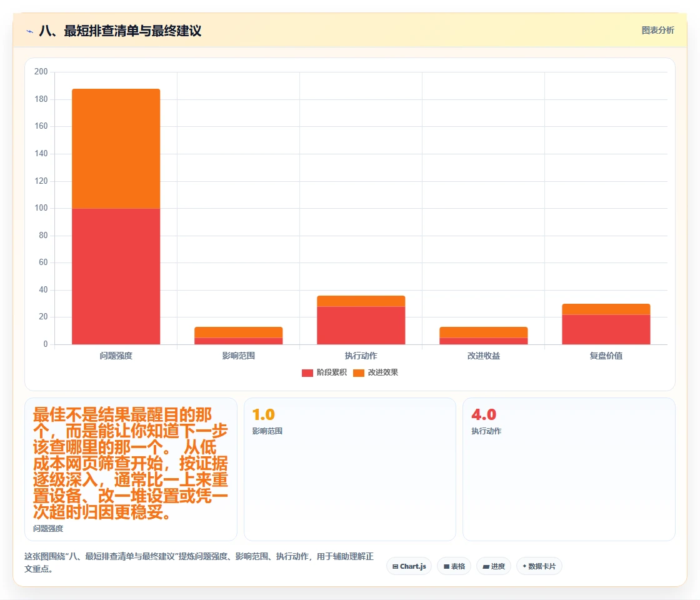This screenshot has height=600, width=700.
Task: Click the red segment of the 复盘价值 bar
Action: coord(606,329)
